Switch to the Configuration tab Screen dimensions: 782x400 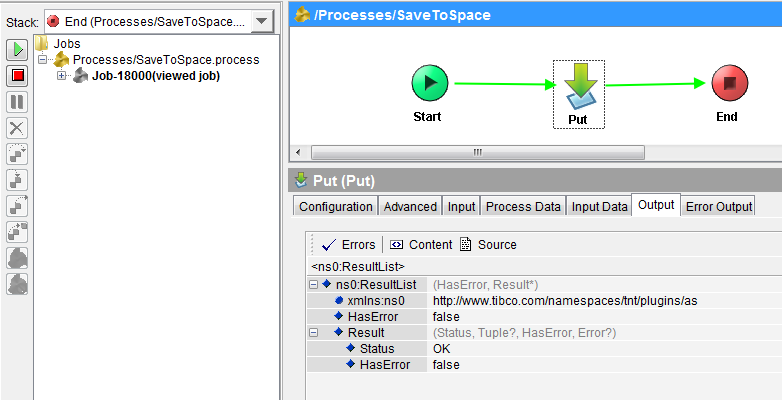[x=336, y=206]
